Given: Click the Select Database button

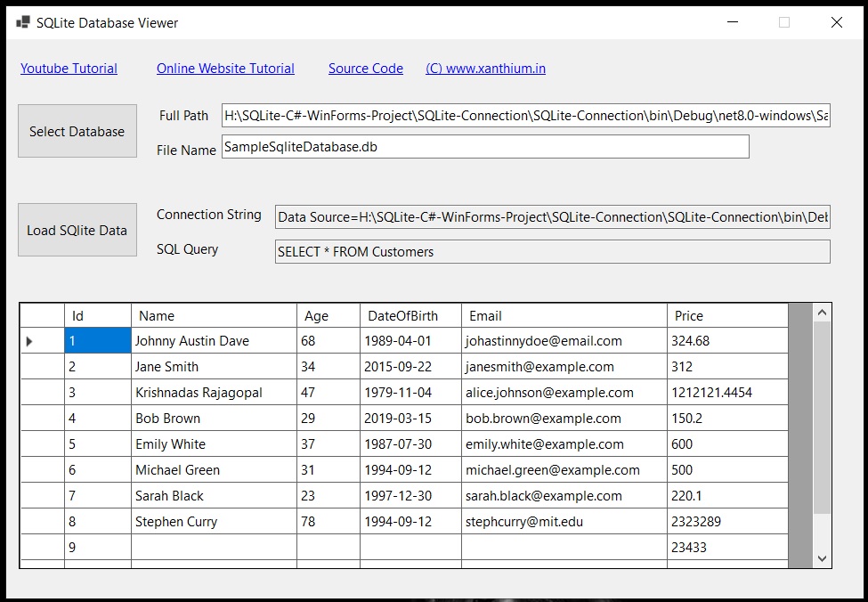Looking at the screenshot, I should point(77,131).
